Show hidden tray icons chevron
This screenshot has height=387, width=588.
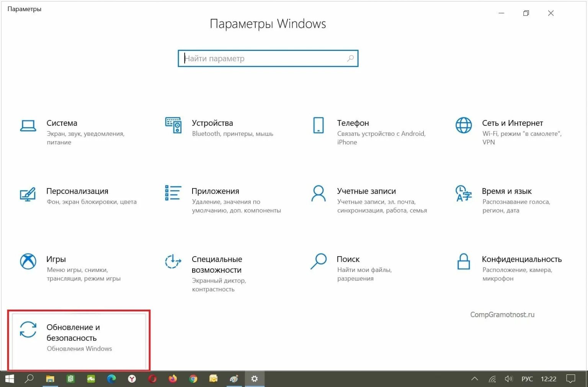point(475,379)
